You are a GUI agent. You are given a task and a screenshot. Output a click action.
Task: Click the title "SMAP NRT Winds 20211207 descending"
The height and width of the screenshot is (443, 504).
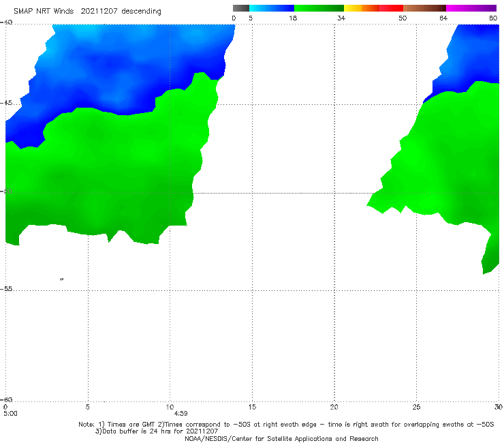click(87, 12)
